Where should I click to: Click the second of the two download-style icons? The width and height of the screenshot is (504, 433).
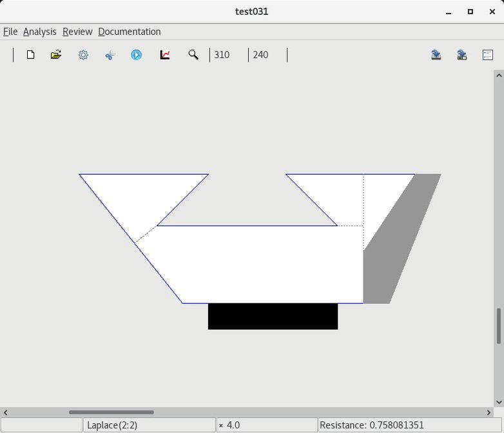click(x=462, y=55)
